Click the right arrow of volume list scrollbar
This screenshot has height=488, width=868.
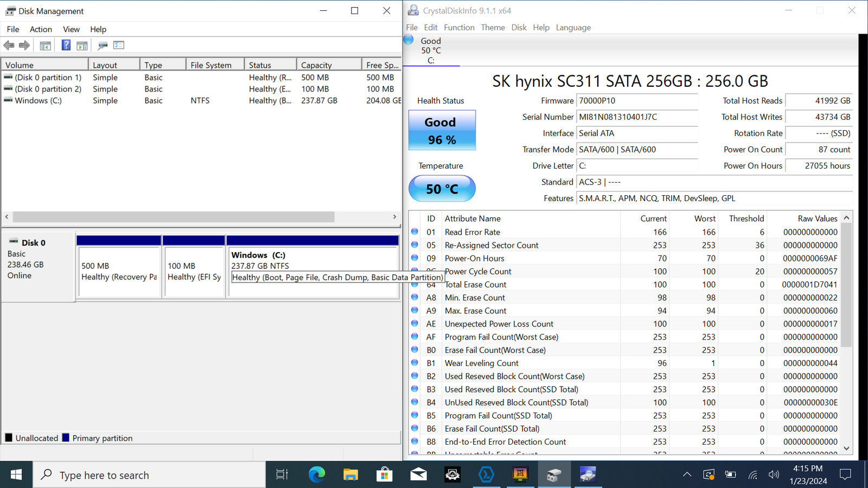tap(394, 217)
